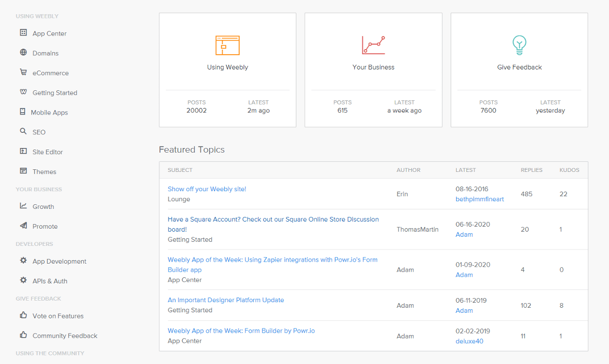Click the 485 replies value
Image resolution: width=609 pixels, height=364 pixels.
pos(527,194)
